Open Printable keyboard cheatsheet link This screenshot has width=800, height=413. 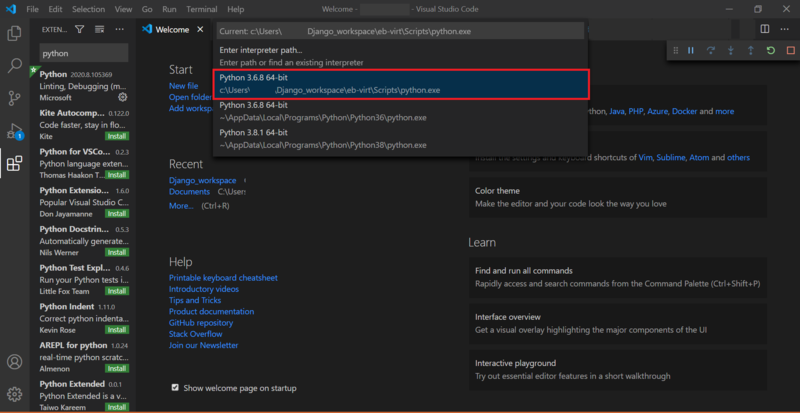pyautogui.click(x=223, y=278)
